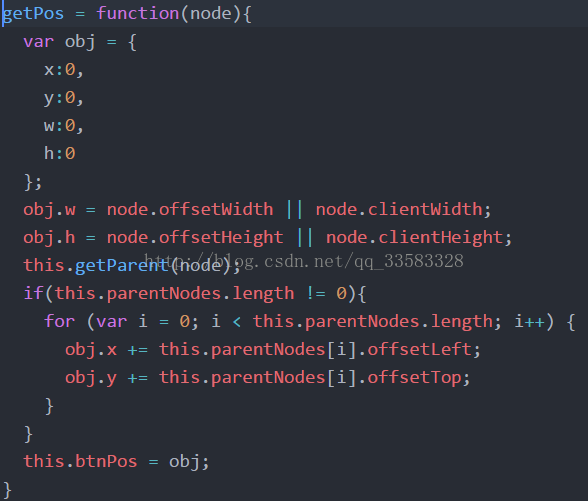Select the 'function' keyword
The width and height of the screenshot is (588, 501).
click(138, 14)
